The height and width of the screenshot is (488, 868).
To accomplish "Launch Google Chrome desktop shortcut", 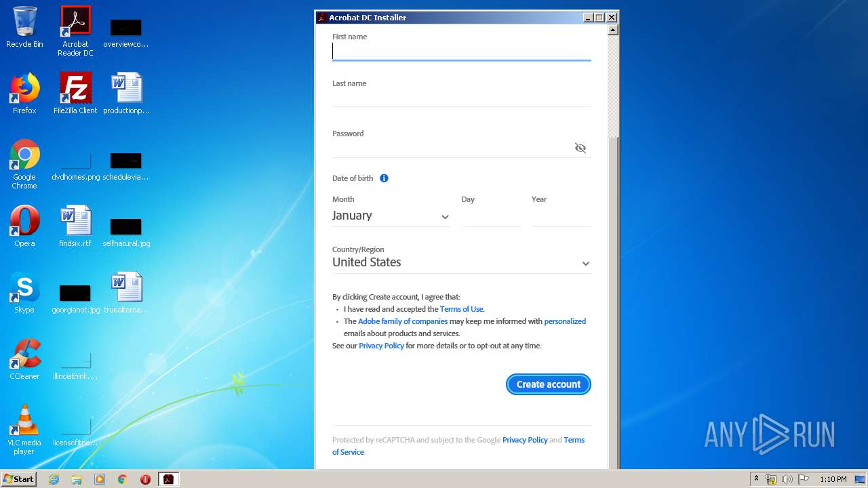I will click(24, 164).
